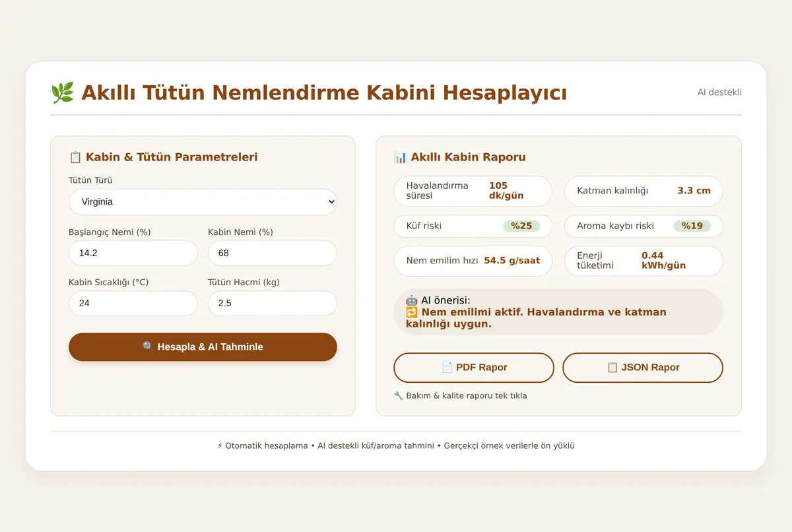This screenshot has height=532, width=792.
Task: Click the clipboard icon beside Kabin & Tütün Parametreleri
Action: coord(75,157)
